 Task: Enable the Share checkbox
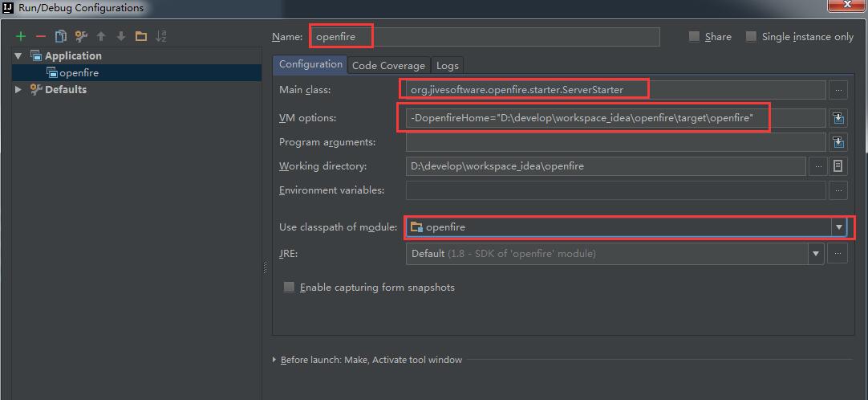coord(694,37)
